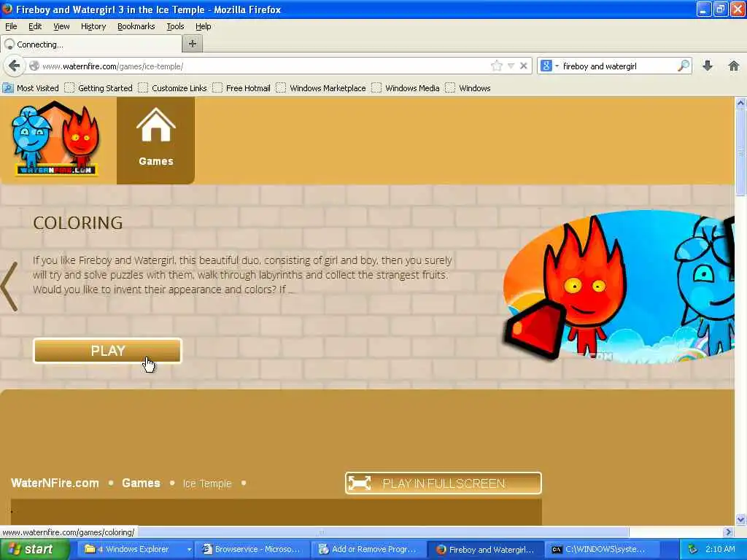The width and height of the screenshot is (747, 560).
Task: Click the 2:10 AM taskbar clock
Action: coord(720,550)
